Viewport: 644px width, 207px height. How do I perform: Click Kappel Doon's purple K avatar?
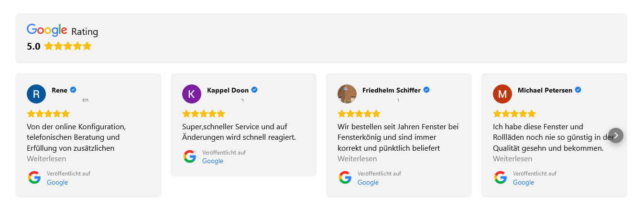[192, 94]
